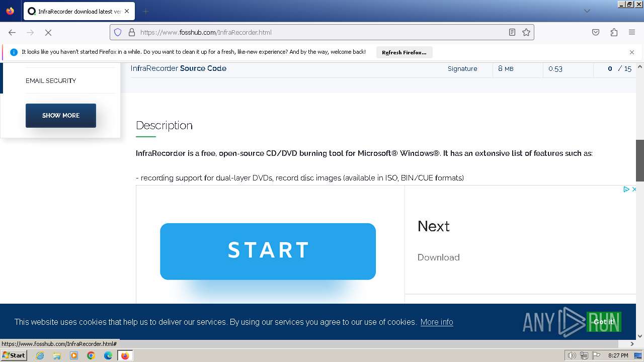The width and height of the screenshot is (644, 362).
Task: Open the InfraRecorder Source Code link
Action: click(179, 68)
